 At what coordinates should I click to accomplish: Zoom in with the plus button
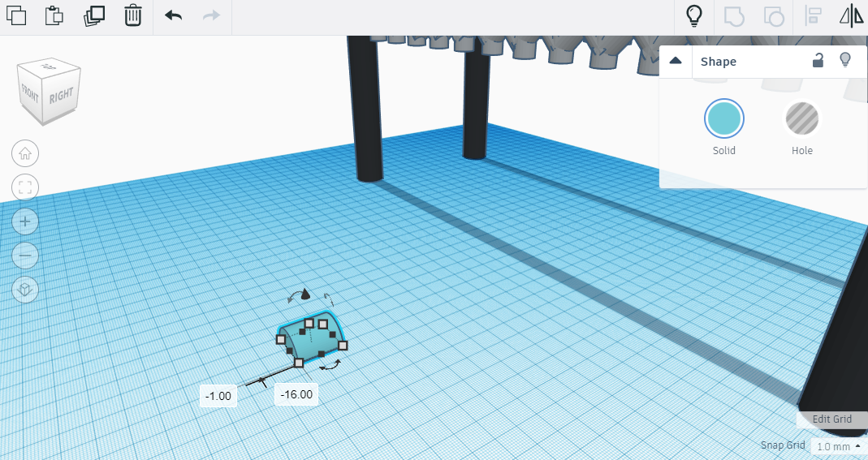(x=25, y=221)
